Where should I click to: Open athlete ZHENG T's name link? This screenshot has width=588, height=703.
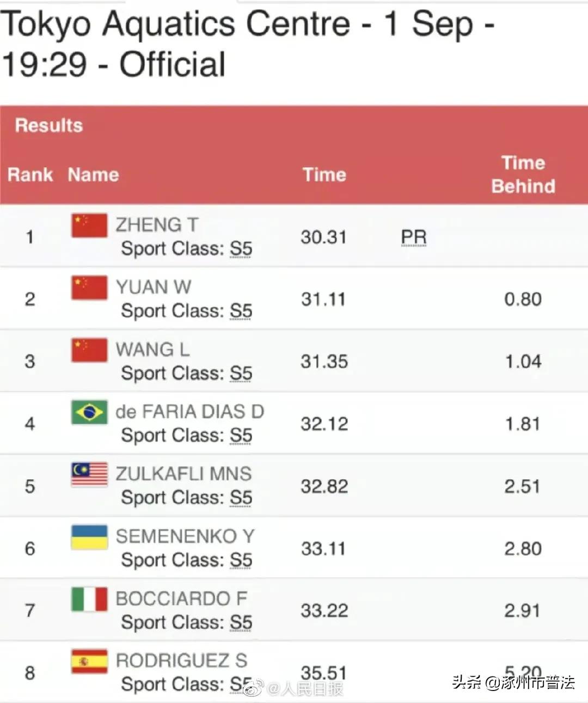[x=157, y=225]
